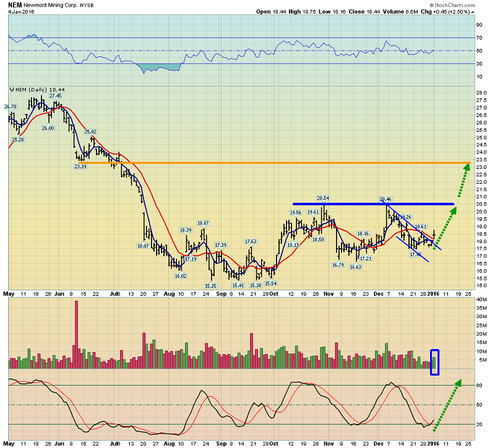495x448 pixels.
Task: Click the thick blue horizontal line on the price chart
Action: [374, 204]
